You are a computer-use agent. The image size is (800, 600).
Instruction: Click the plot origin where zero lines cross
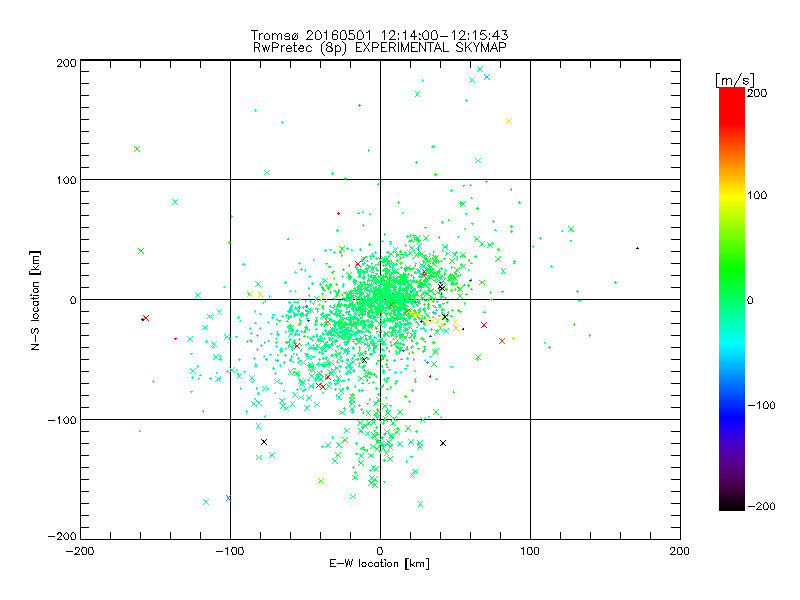(x=380, y=299)
